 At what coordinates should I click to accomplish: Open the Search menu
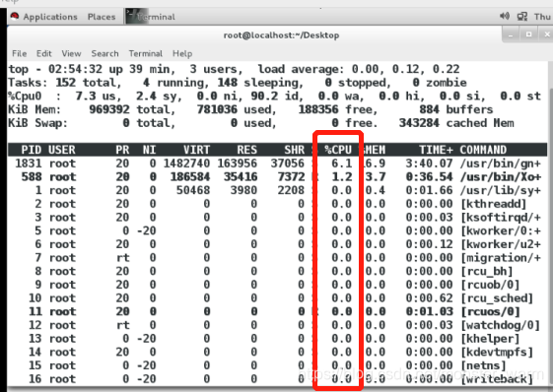104,53
